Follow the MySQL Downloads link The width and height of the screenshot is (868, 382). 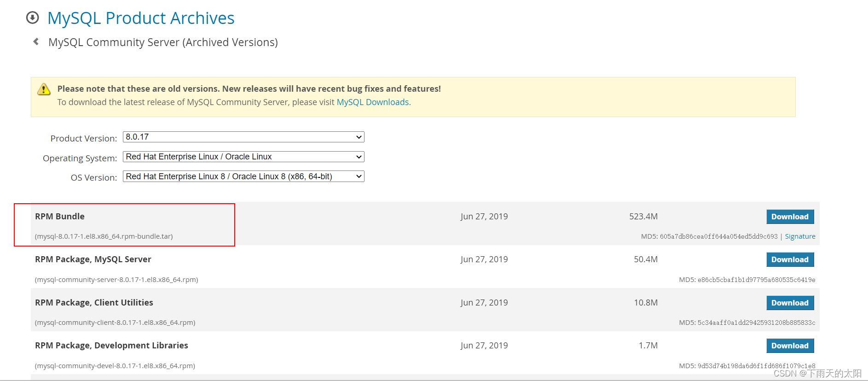click(373, 102)
